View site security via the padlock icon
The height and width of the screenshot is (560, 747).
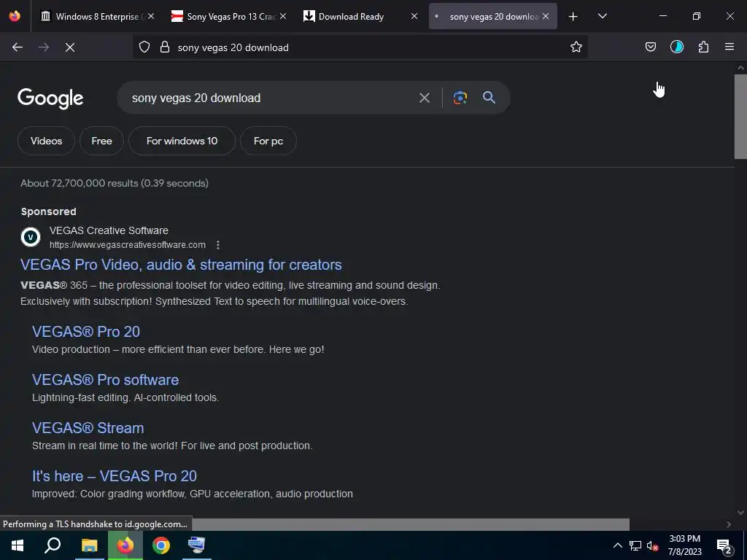[x=165, y=47]
